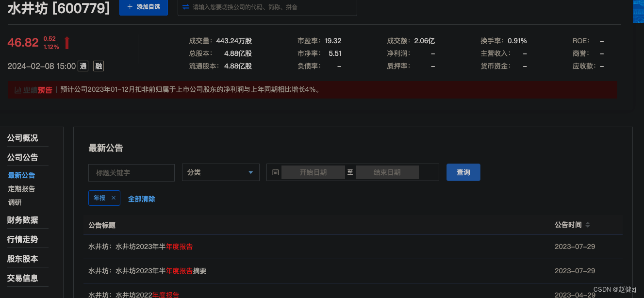Click the 成交额 2.06亿 value
Screen dimensions: 644x298
point(425,41)
